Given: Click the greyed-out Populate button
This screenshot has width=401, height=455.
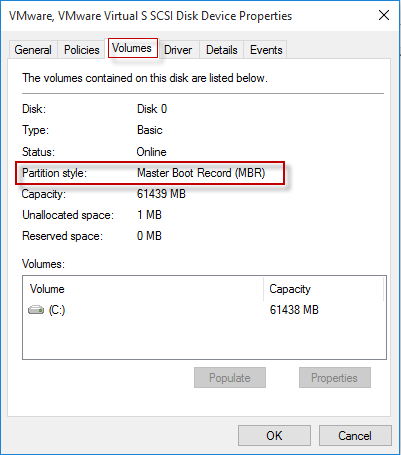Looking at the screenshot, I should pos(230,378).
